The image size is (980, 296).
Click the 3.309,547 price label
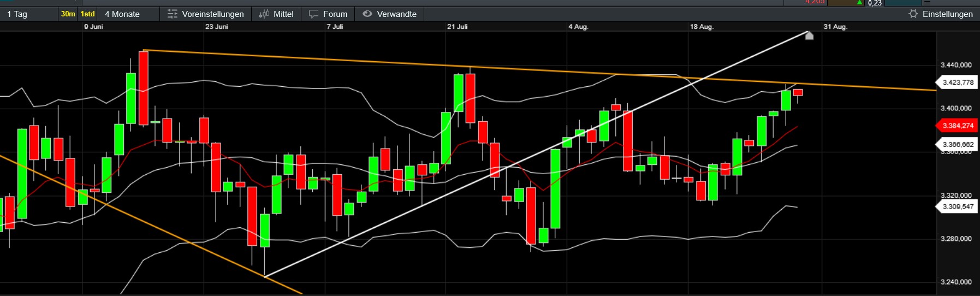(958, 206)
